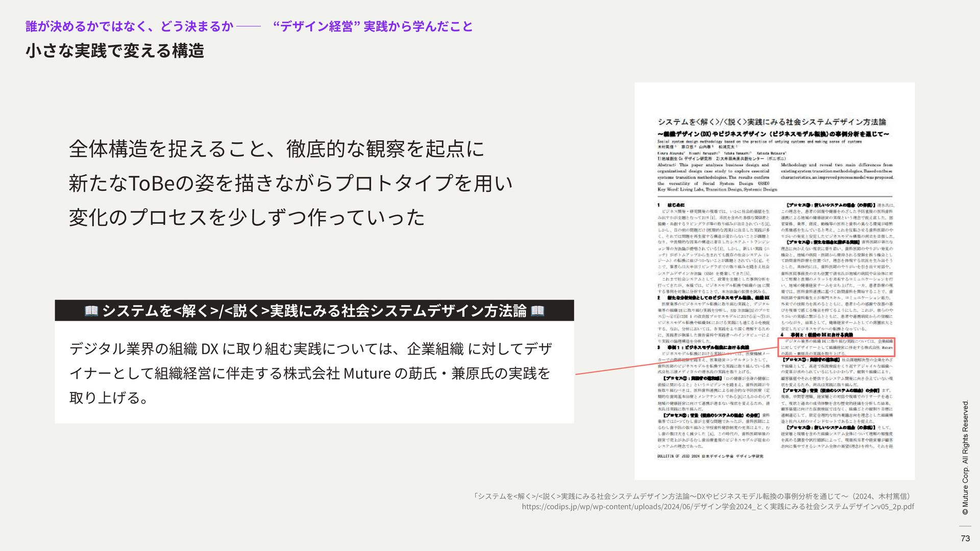Screen dimensions: 980x551
Task: Click the citation text above the URL
Action: [693, 496]
